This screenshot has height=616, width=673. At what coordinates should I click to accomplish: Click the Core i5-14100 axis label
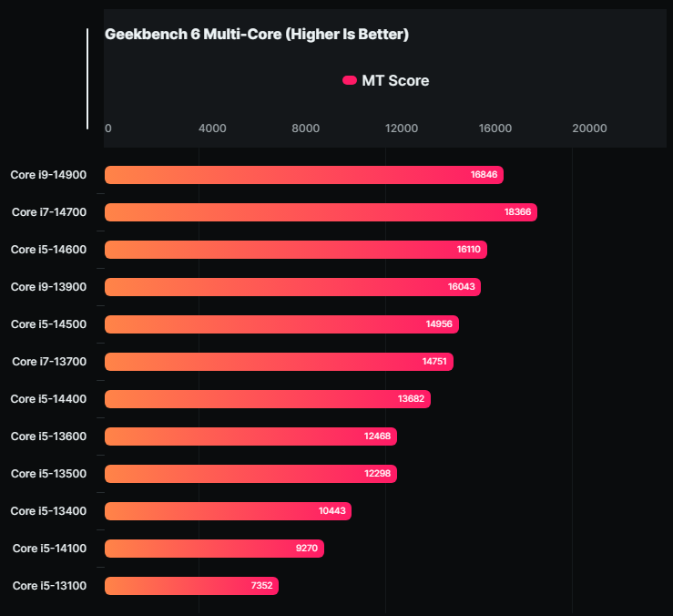49,549
